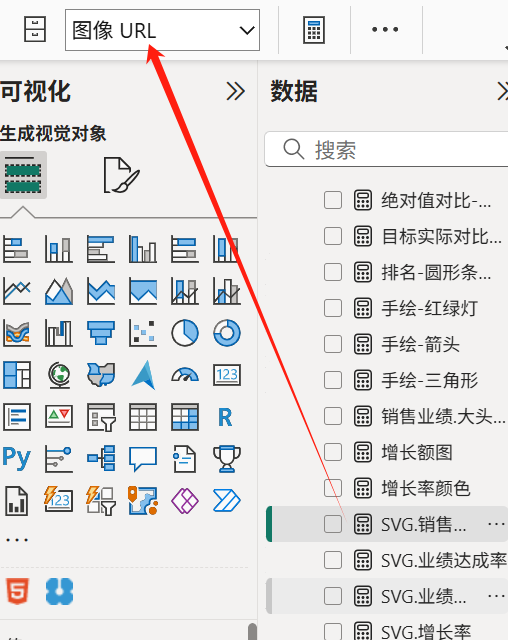Check the 销售业绩.大头 measure checkbox
This screenshot has height=640, width=508.
pyautogui.click(x=333, y=416)
